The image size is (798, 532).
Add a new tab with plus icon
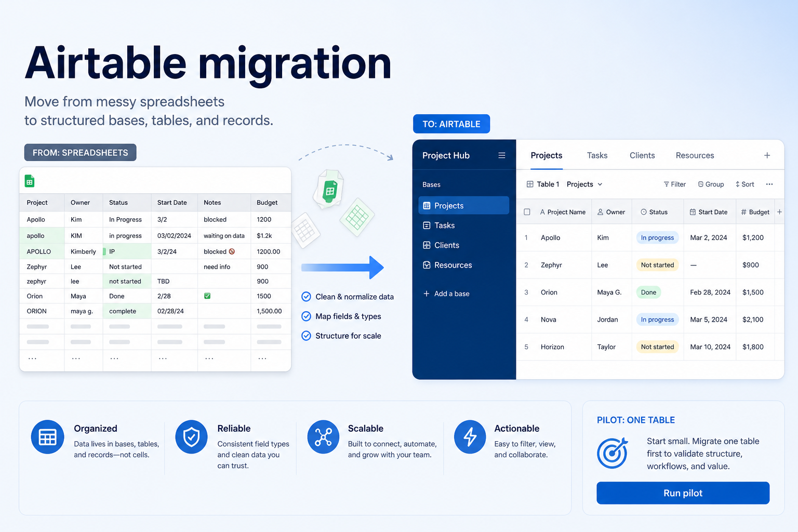coord(767,155)
